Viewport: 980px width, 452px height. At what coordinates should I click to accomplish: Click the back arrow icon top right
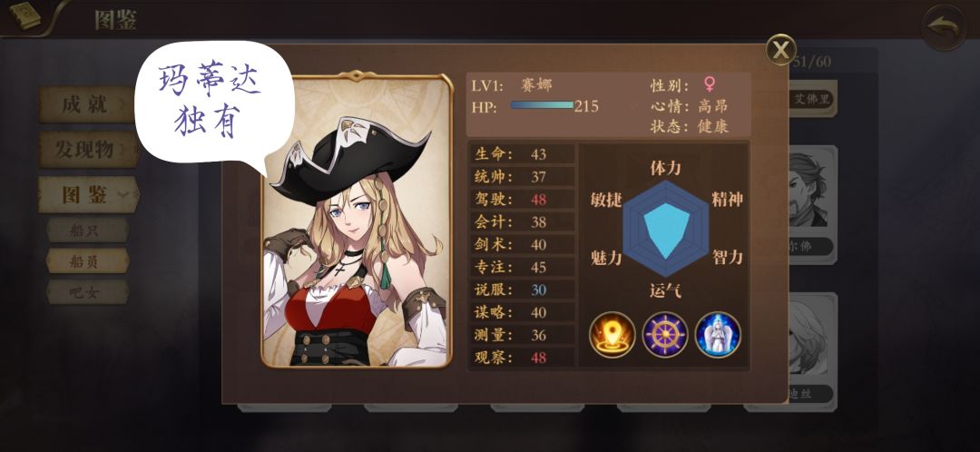(945, 27)
